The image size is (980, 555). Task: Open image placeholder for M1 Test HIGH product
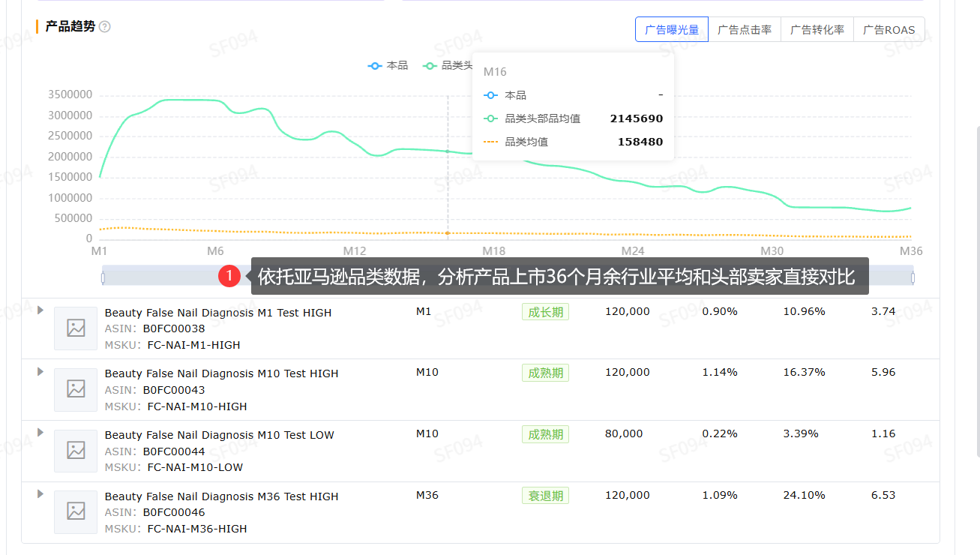pos(76,328)
